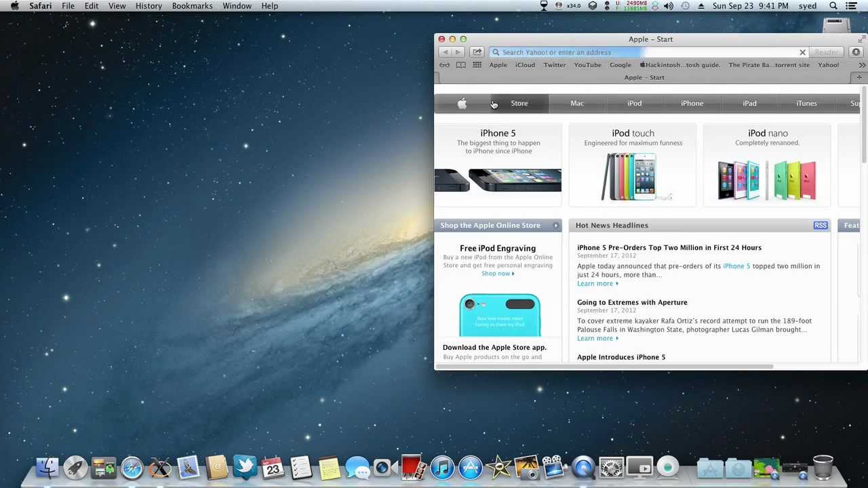Open the Window menu
This screenshot has width=868, height=488.
click(x=237, y=6)
